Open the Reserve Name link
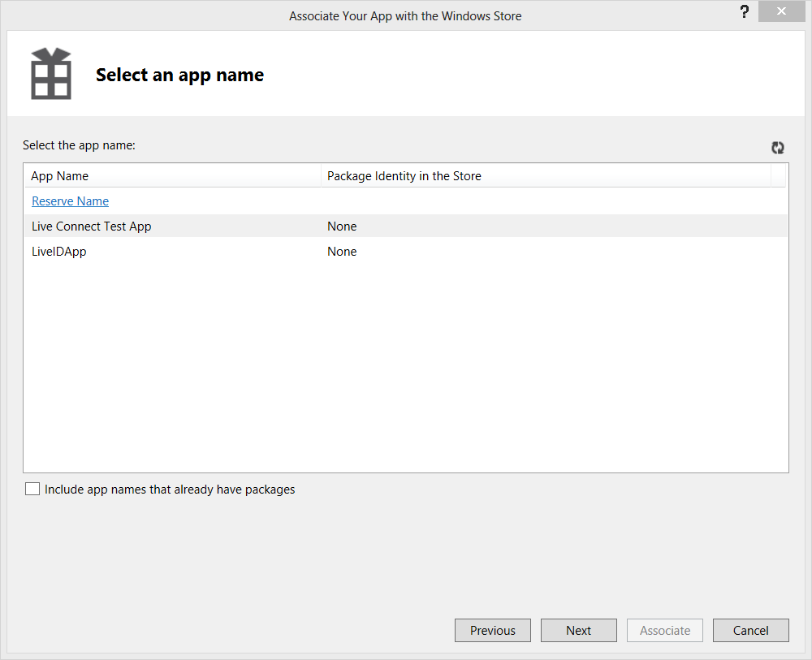This screenshot has width=812, height=660. [71, 201]
